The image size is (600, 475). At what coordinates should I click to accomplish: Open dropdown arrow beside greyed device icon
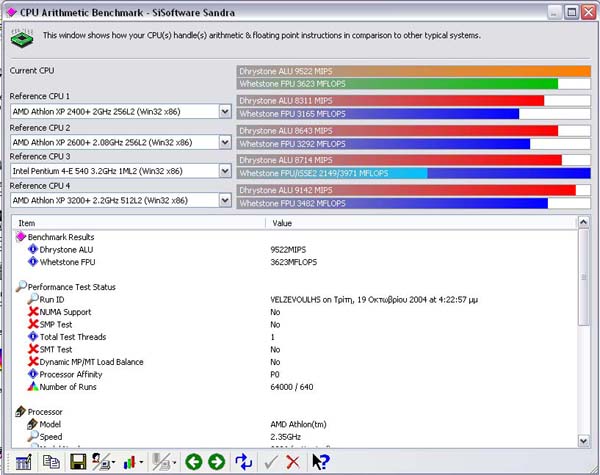(174, 463)
